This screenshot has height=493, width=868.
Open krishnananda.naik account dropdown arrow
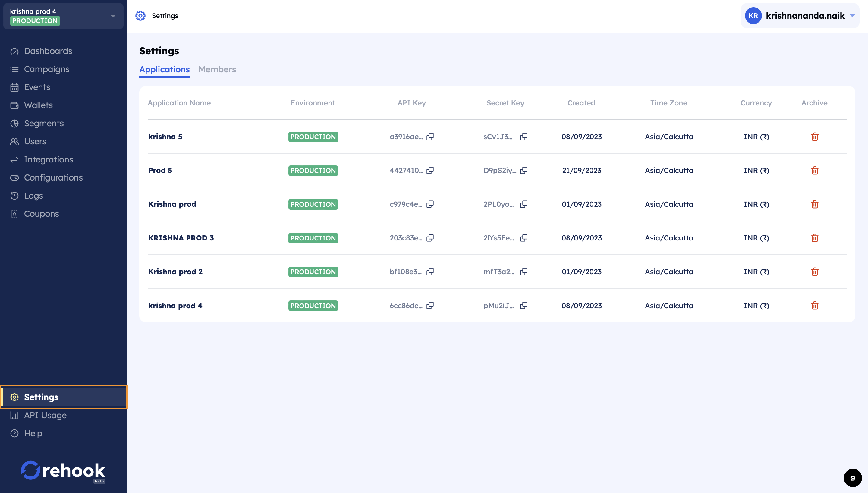click(x=852, y=16)
